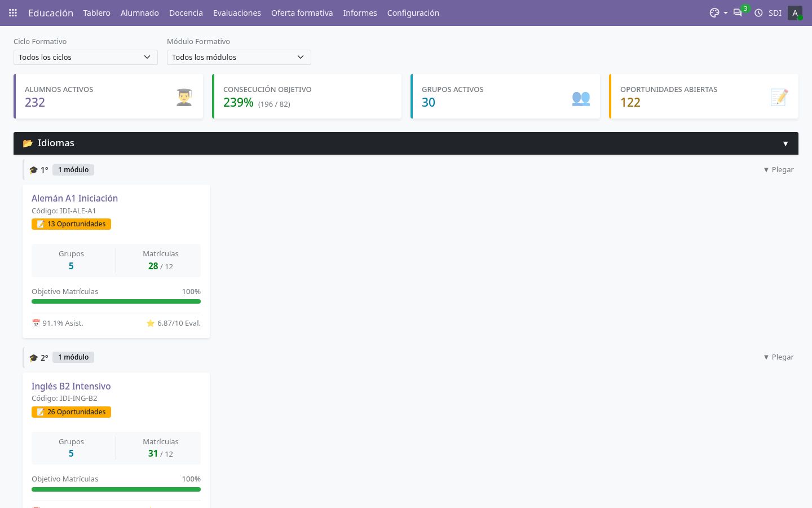Open the conversations messages icon

point(738,13)
